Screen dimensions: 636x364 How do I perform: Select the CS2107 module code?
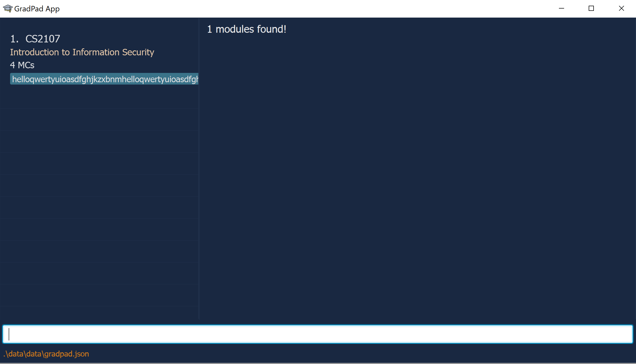click(43, 39)
